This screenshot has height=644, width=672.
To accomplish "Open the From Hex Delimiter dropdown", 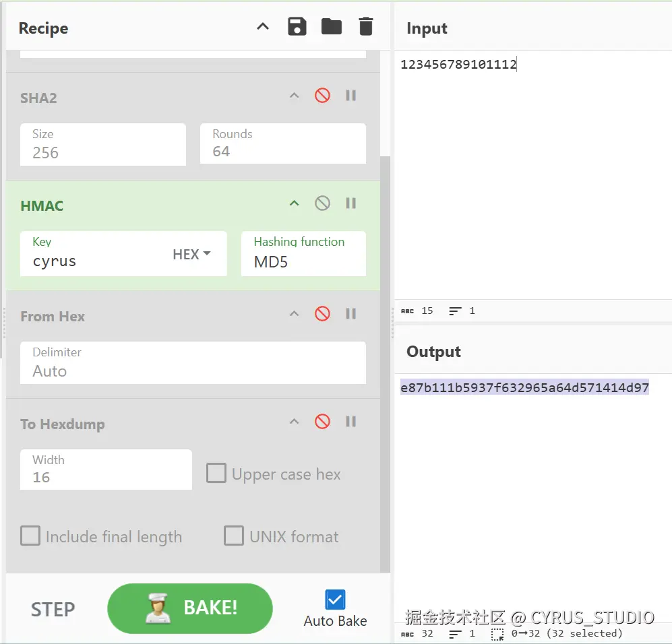I will coord(193,362).
